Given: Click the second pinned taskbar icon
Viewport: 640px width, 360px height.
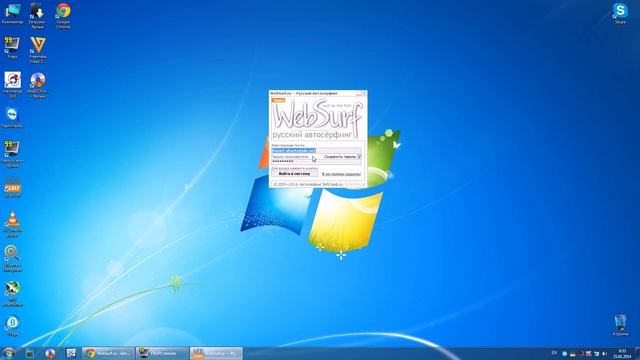Looking at the screenshot, I should point(29,353).
